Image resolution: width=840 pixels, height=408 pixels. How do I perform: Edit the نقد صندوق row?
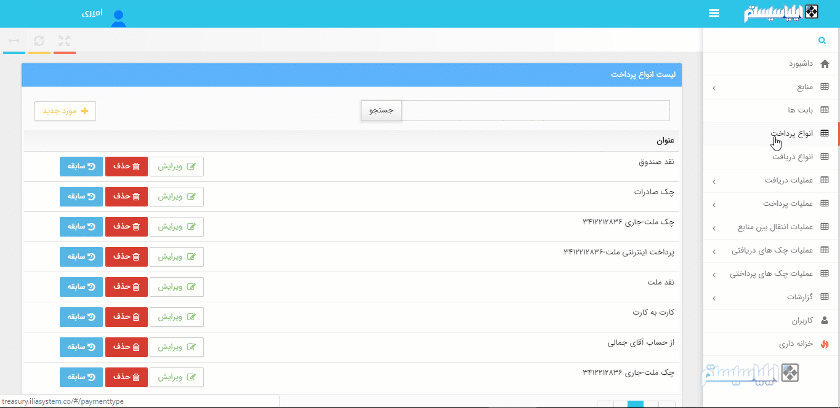[x=176, y=167]
